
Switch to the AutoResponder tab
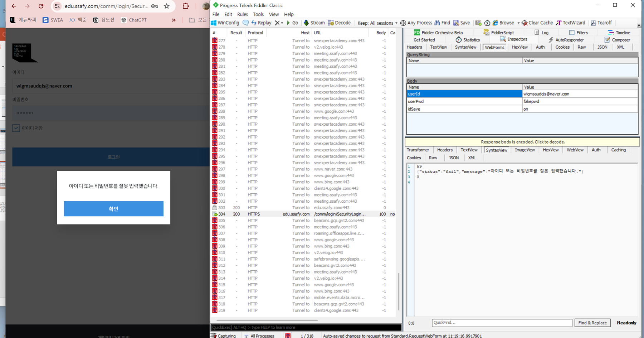point(566,40)
